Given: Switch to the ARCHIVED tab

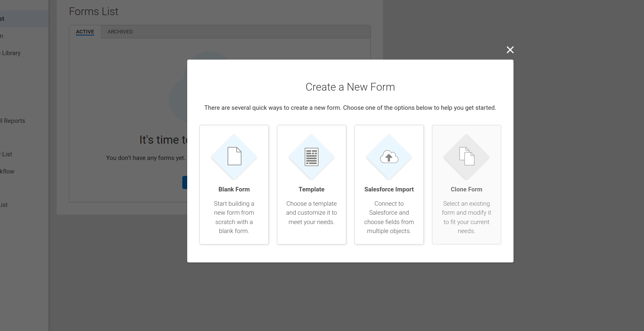Looking at the screenshot, I should pos(120,32).
